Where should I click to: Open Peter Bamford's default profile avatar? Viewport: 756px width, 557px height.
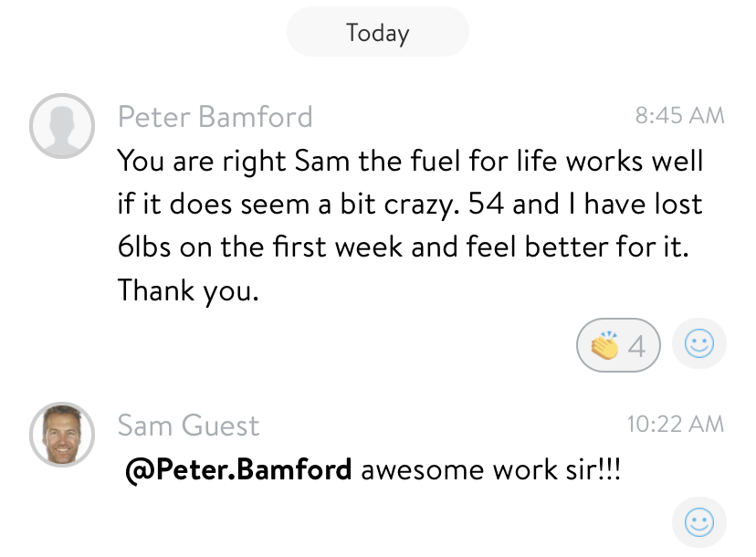(x=62, y=126)
